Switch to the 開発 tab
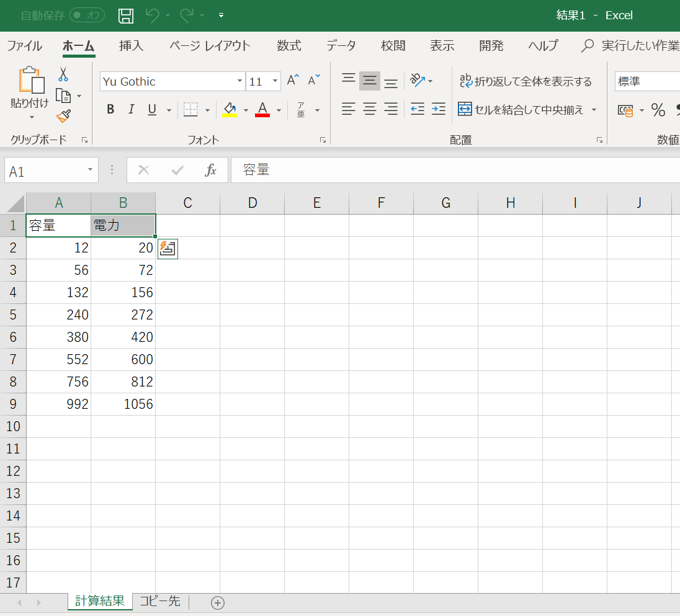This screenshot has height=616, width=680. (491, 45)
